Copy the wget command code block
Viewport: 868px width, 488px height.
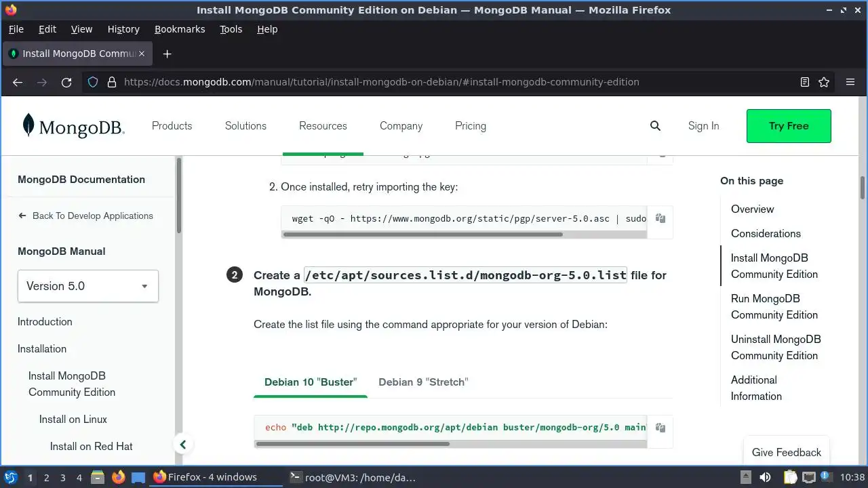[660, 218]
